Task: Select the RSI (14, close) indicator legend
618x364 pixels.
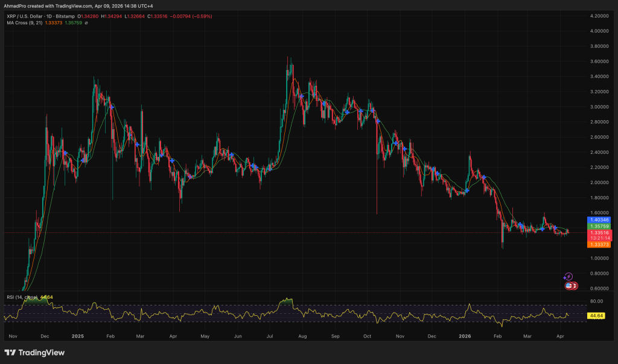Action: click(x=21, y=297)
